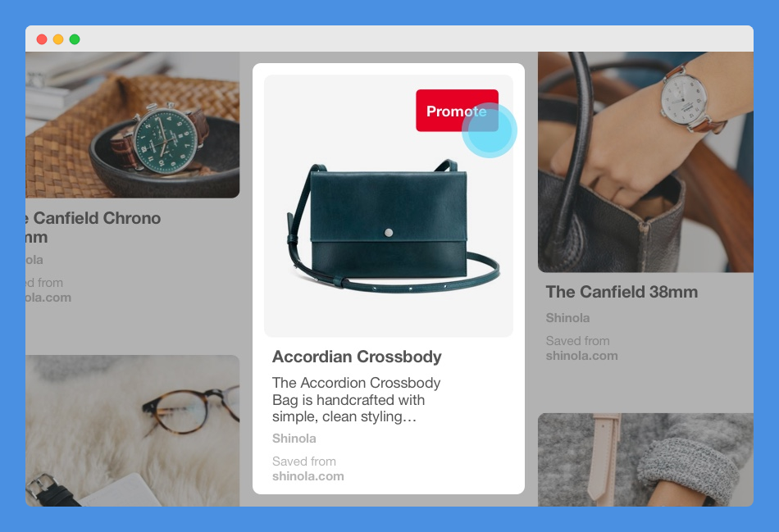
Task: Click Saved from text in Crossbody card
Action: (304, 462)
